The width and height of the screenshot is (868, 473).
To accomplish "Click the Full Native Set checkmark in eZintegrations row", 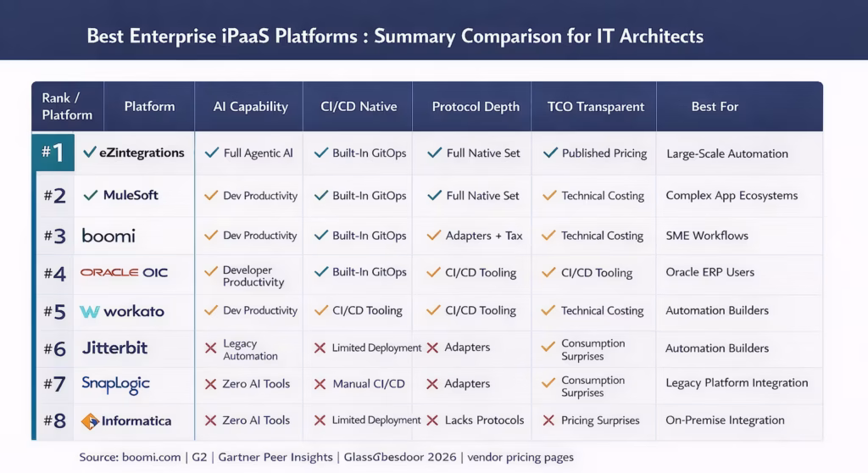I will tap(435, 153).
